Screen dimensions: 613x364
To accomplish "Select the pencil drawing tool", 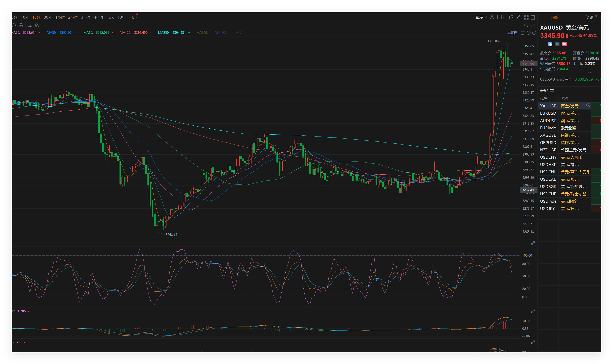I will tap(519, 17).
